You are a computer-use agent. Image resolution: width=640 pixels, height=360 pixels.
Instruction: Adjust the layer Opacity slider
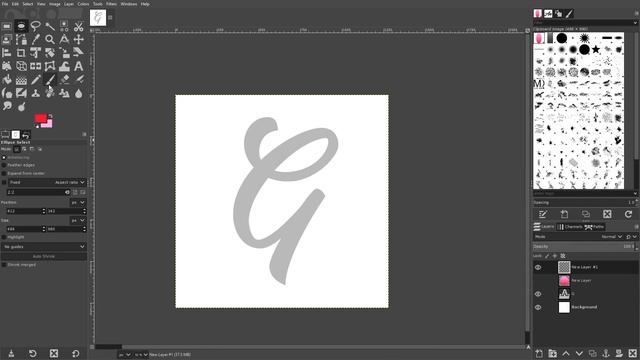pos(584,247)
